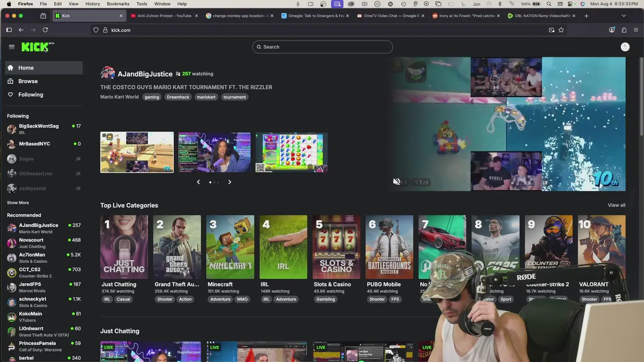
Task: Open the Apple menu
Action: click(x=8, y=4)
